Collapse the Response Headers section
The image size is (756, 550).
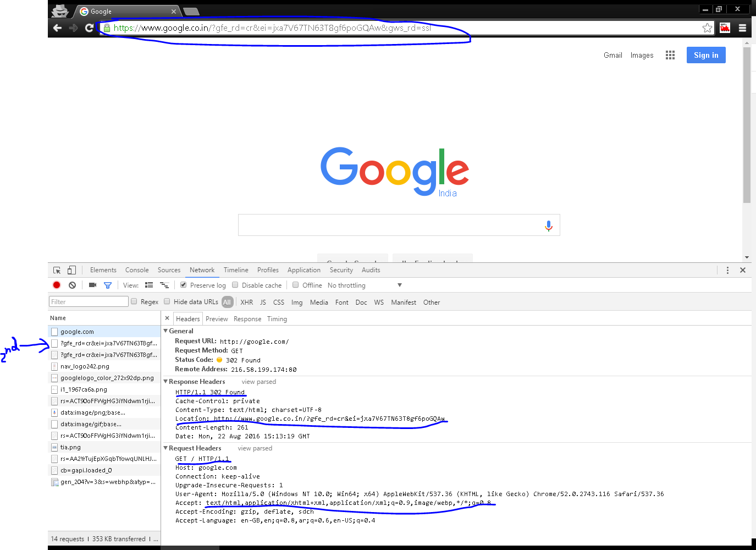pyautogui.click(x=165, y=381)
